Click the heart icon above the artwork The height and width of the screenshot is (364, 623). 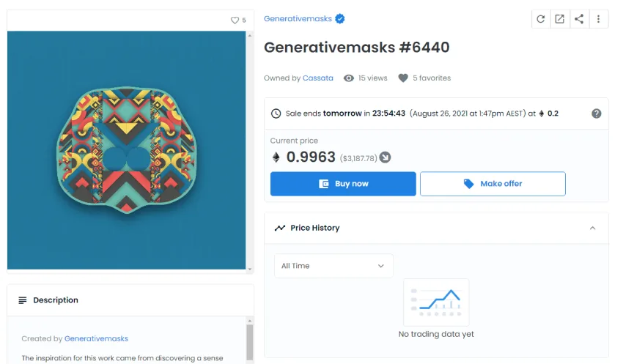235,21
